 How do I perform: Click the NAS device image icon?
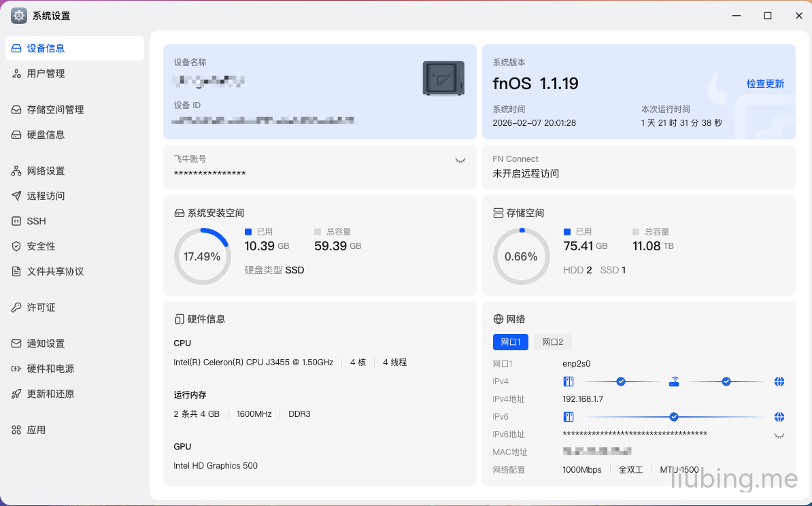click(443, 78)
